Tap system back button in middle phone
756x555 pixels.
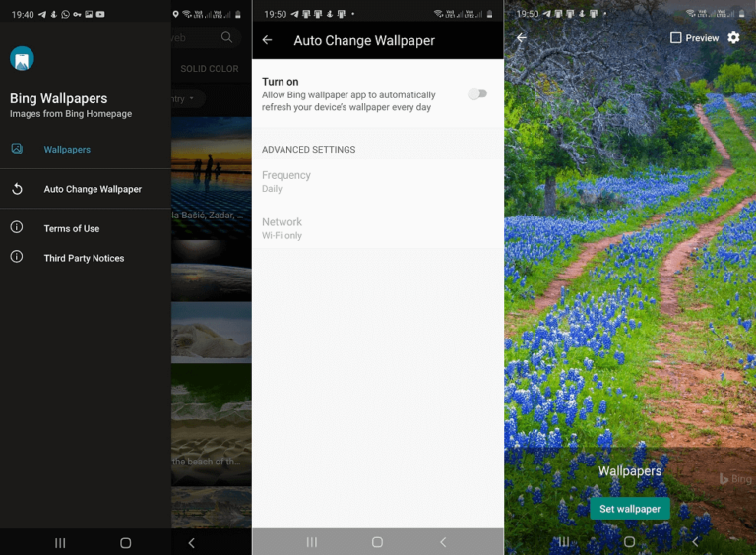tap(443, 542)
